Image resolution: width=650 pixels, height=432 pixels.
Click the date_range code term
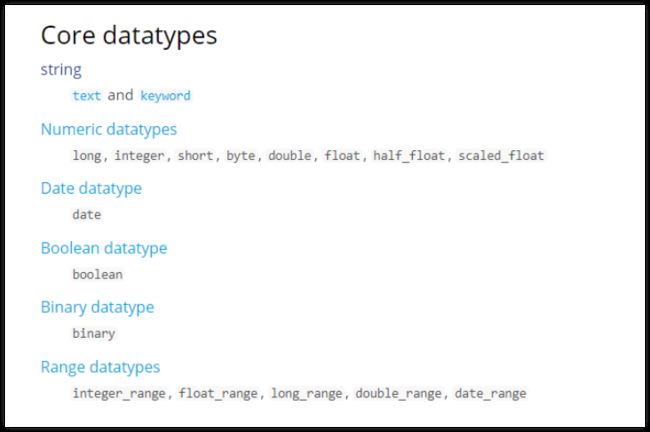click(490, 393)
